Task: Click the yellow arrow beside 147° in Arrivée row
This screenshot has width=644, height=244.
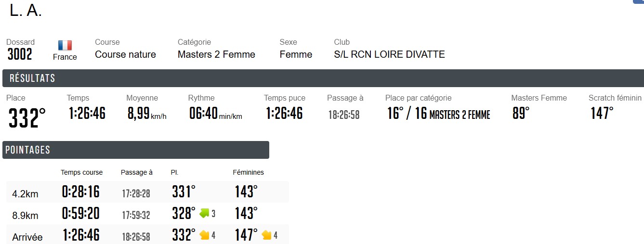Action: (266, 235)
